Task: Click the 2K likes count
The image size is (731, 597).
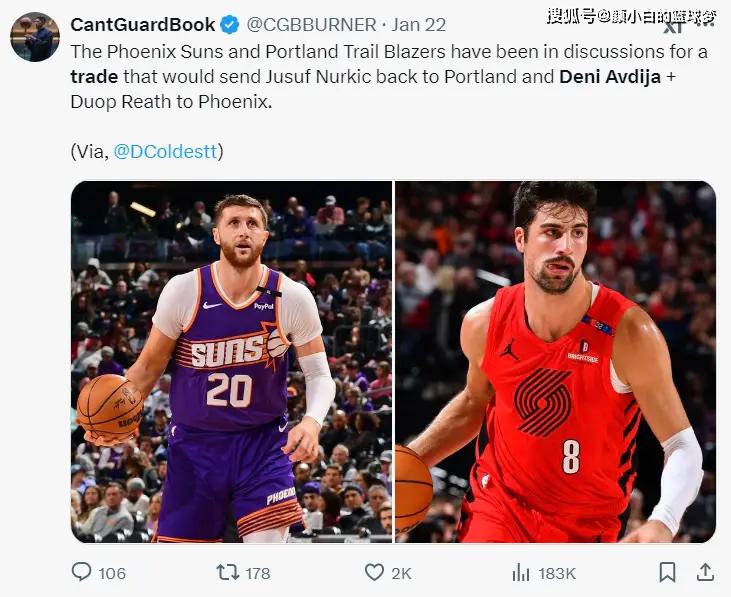Action: [x=401, y=573]
